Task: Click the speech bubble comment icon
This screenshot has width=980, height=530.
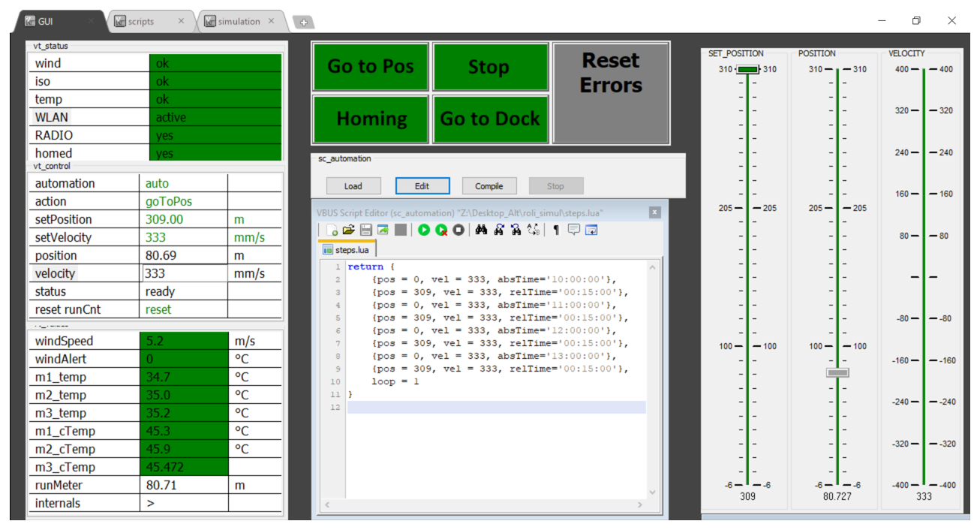Action: (x=573, y=230)
